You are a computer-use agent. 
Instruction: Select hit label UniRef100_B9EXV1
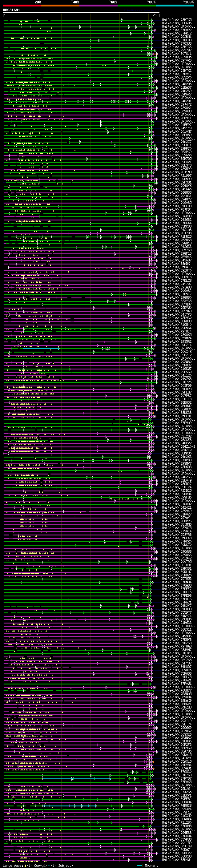[x=177, y=162]
